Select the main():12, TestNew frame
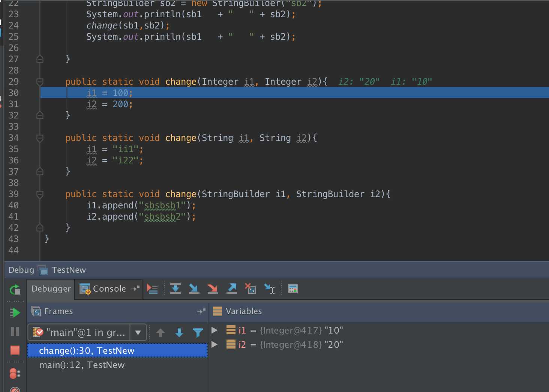Screen dimensions: 549x392 117,365
